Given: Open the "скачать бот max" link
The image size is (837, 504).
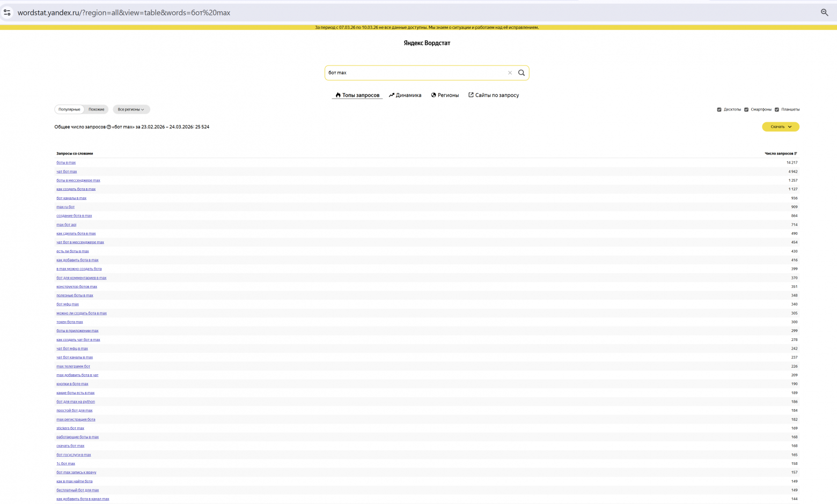Looking at the screenshot, I should 70,446.
